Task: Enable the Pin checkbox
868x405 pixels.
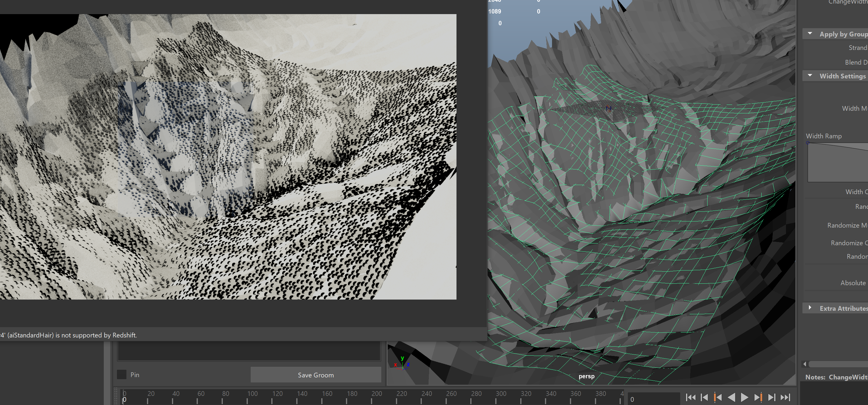Action: pos(122,374)
